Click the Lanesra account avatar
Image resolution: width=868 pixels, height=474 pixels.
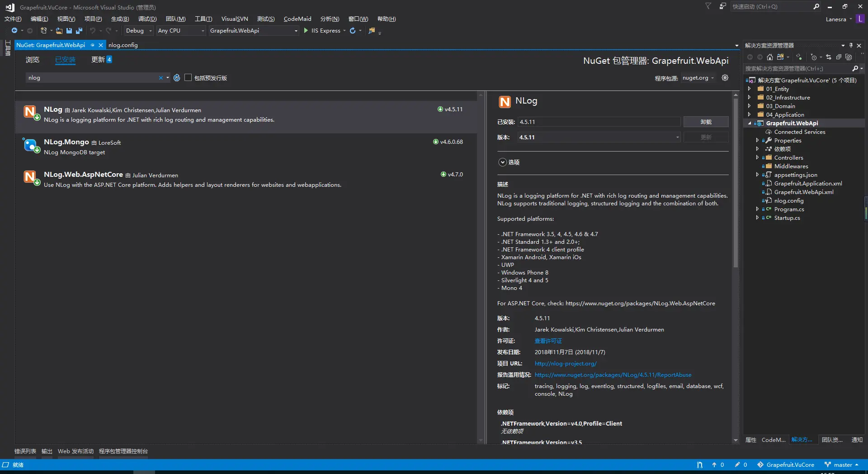tap(860, 19)
